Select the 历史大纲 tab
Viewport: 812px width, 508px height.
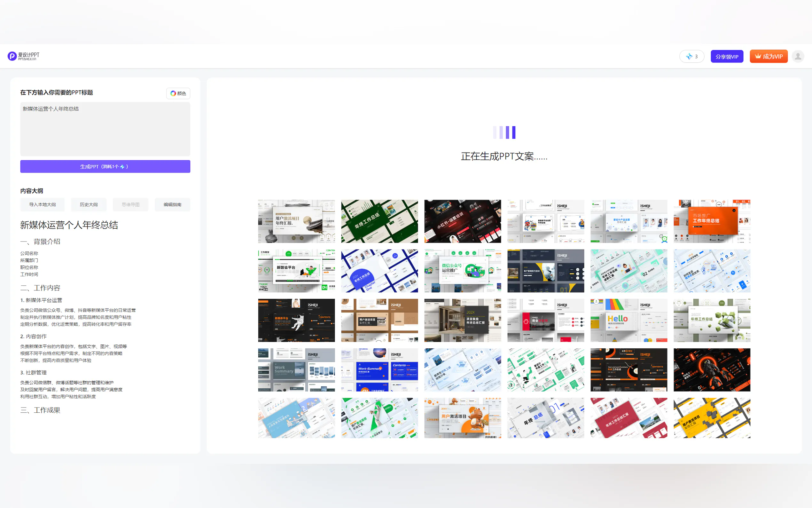[x=89, y=205]
